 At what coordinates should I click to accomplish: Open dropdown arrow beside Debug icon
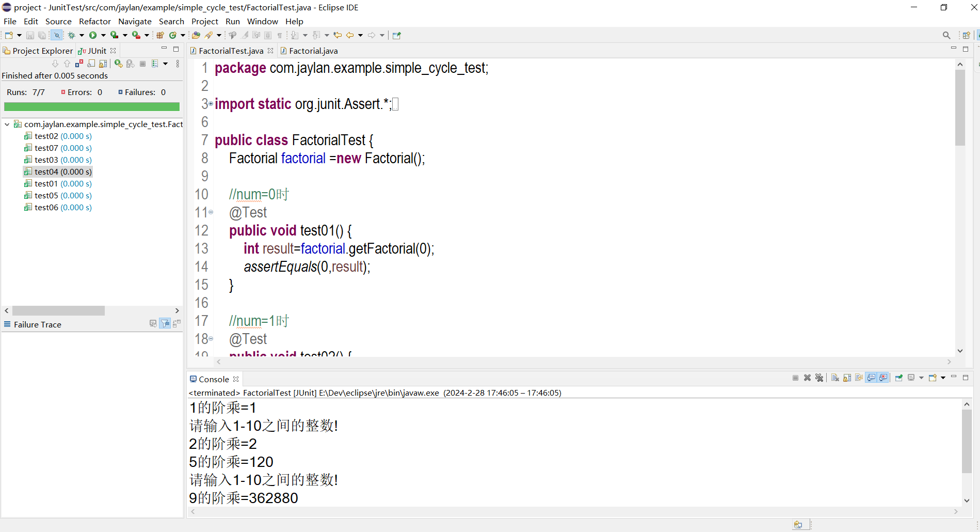click(x=82, y=35)
